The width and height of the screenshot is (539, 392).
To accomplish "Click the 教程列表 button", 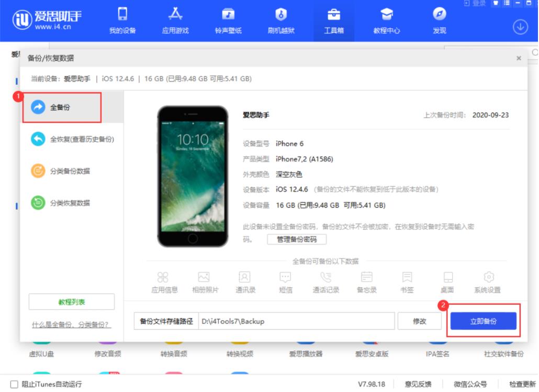I will (71, 302).
